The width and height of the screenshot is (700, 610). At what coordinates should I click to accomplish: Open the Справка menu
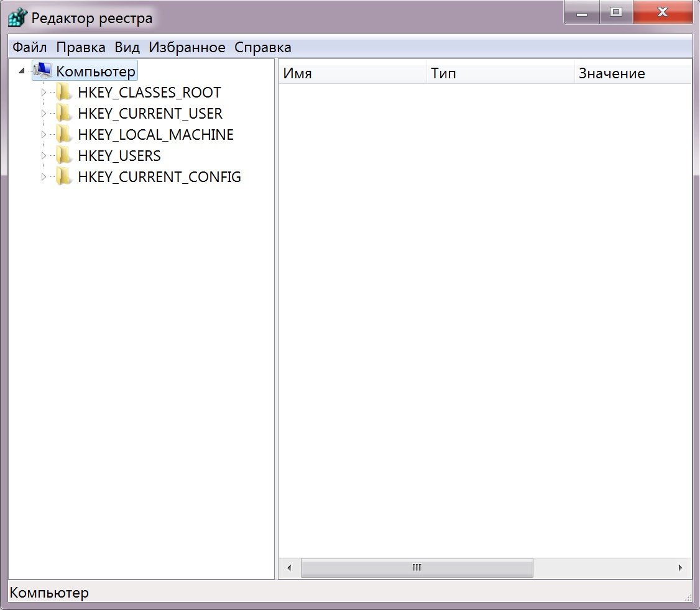tap(263, 47)
